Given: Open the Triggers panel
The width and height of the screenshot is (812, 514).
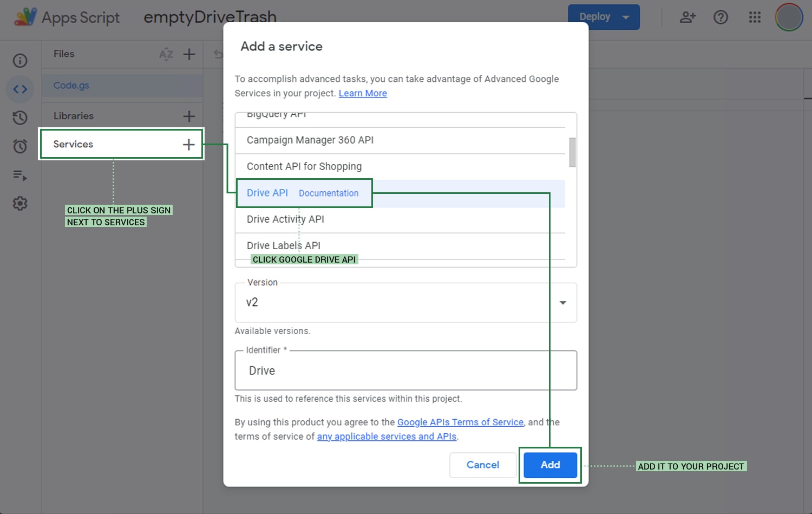Looking at the screenshot, I should [19, 146].
